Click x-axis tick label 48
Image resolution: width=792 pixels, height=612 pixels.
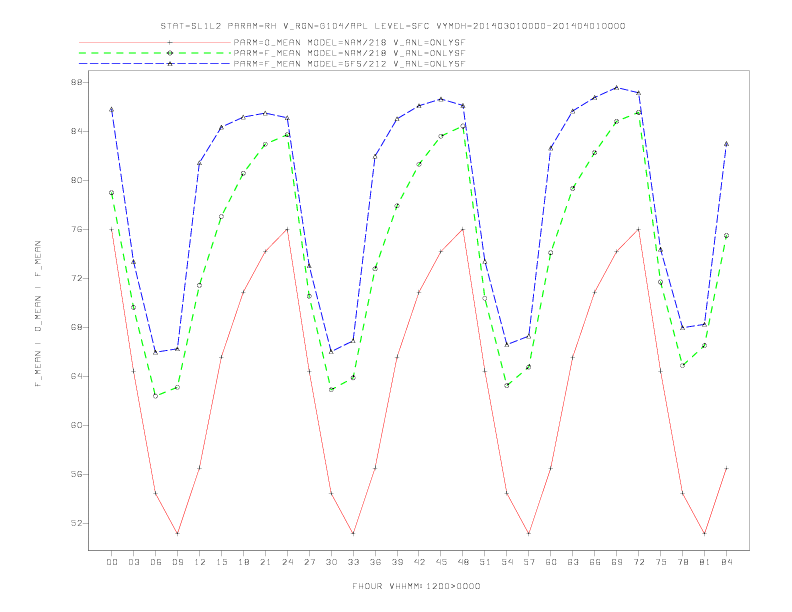pos(463,562)
